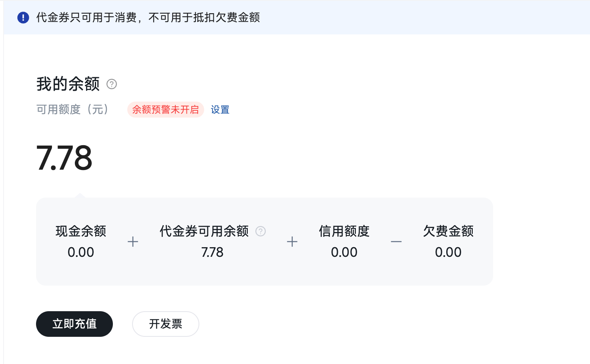590x364 pixels.
Task: Click the minus sign before 欠费金额
Action: coord(396,242)
